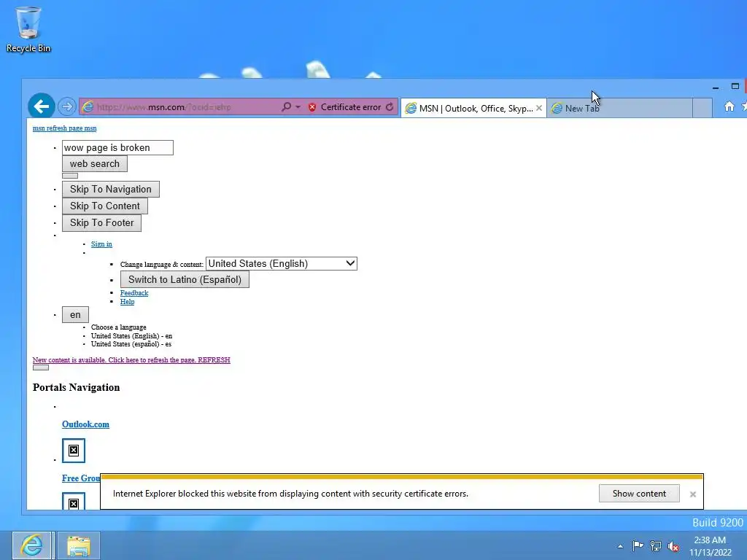747x560 pixels.
Task: Click the Skip To Navigation button
Action: 111,189
